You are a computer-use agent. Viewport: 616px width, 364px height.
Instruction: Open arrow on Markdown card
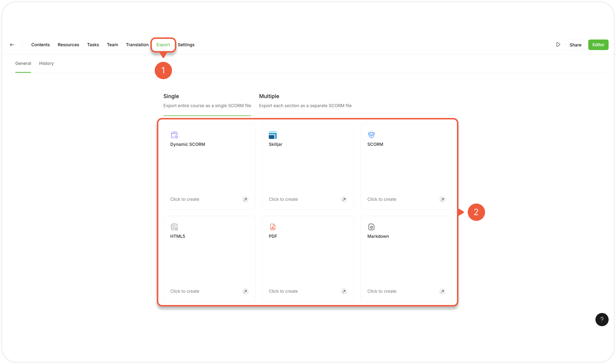click(442, 291)
